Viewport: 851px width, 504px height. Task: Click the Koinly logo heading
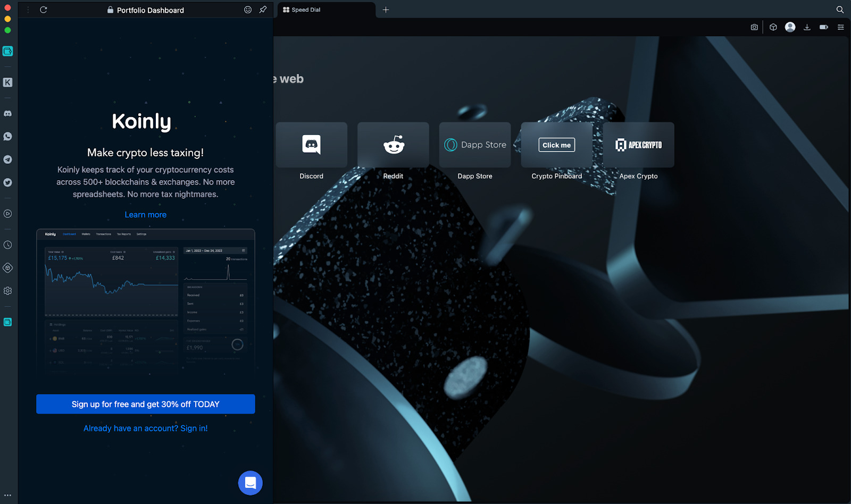142,122
